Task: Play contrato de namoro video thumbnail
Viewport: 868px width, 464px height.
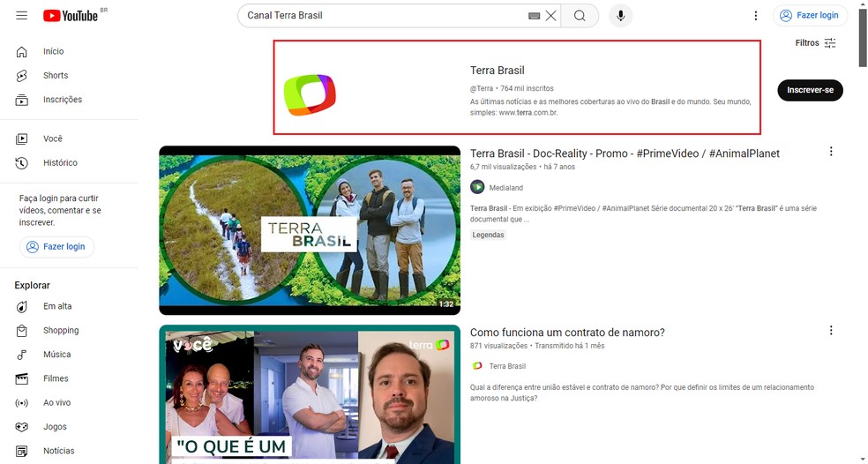Action: point(310,394)
